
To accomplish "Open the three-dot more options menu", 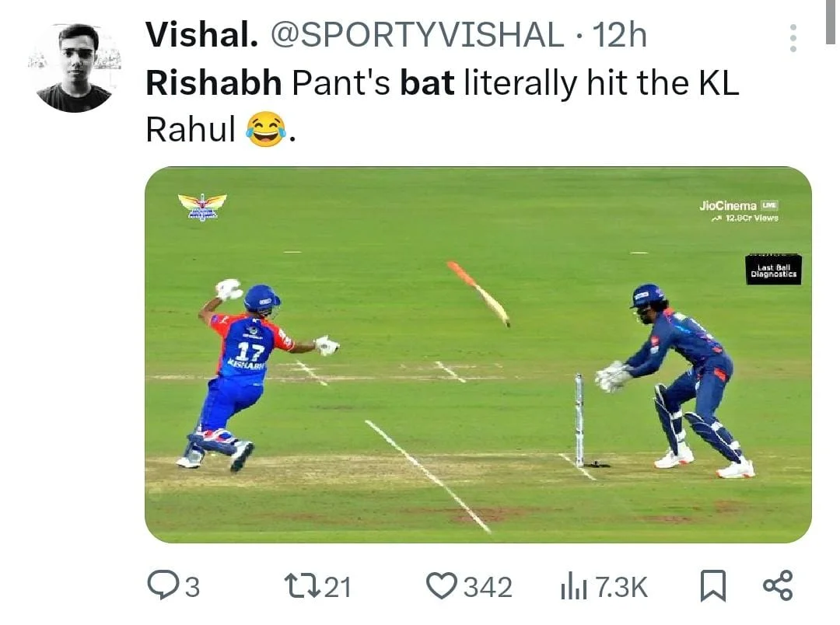I will [793, 38].
